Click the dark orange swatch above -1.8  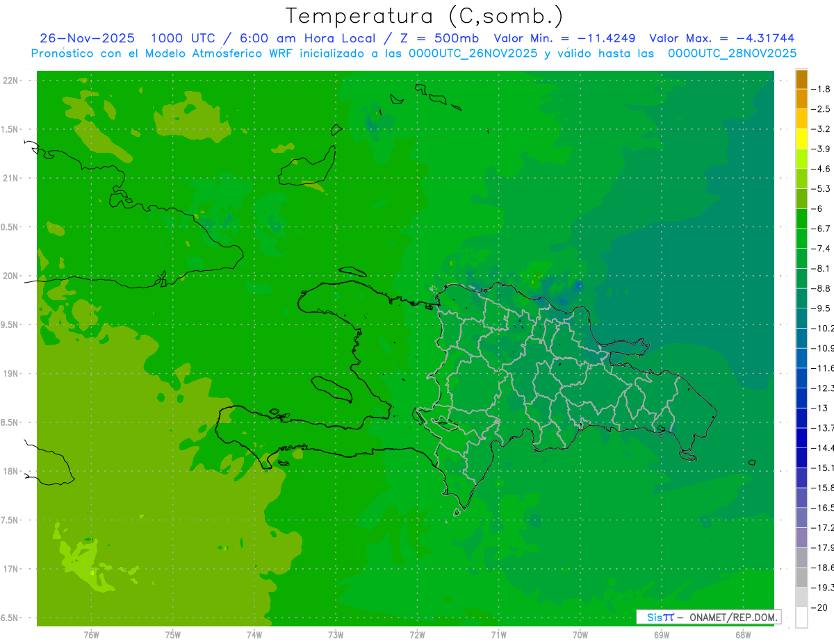tap(801, 79)
